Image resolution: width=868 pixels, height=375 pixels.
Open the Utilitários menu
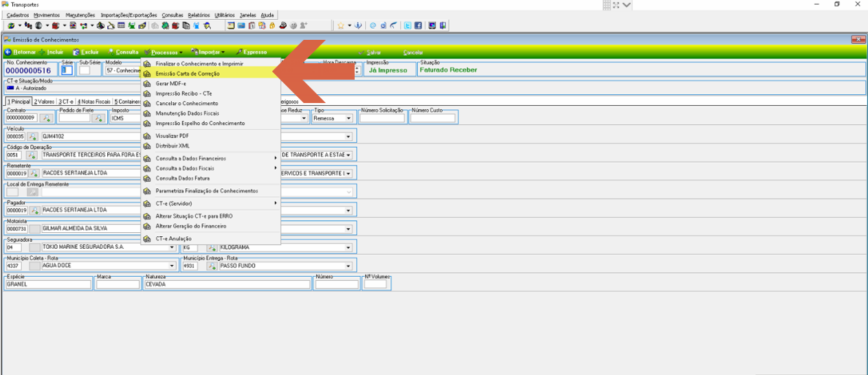click(x=224, y=15)
